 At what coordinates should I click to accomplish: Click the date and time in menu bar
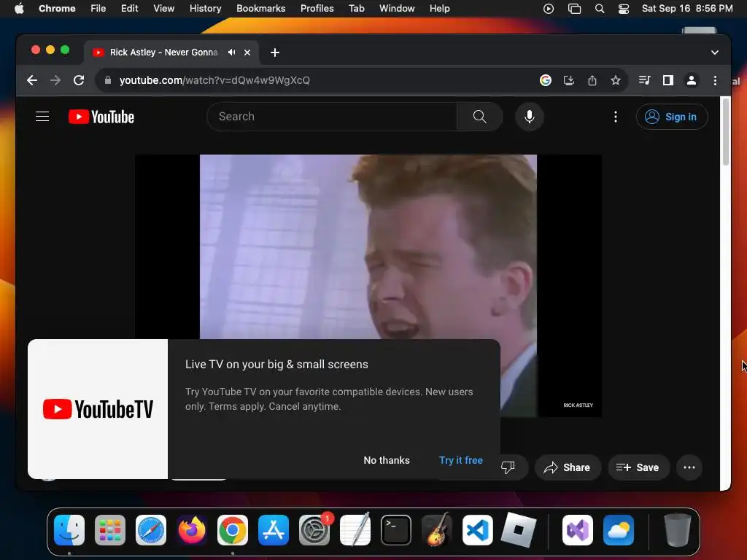[x=687, y=9]
